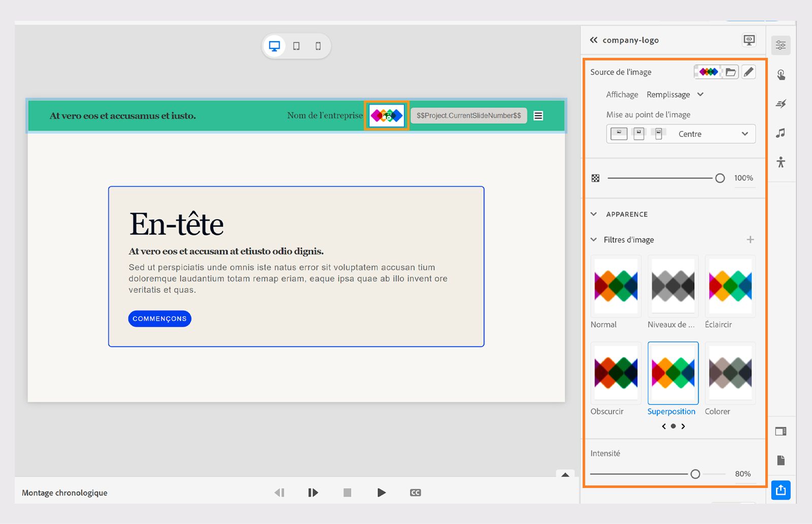The height and width of the screenshot is (524, 812).
Task: Step back to previous frame in timeline
Action: click(x=279, y=493)
